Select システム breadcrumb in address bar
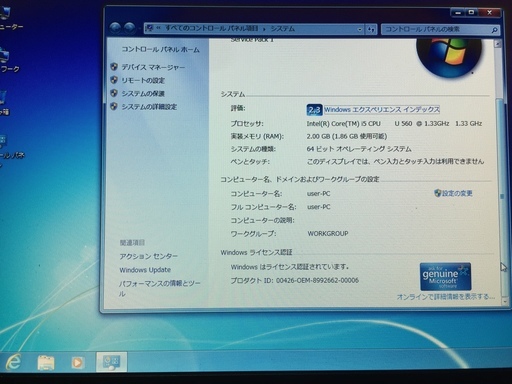 [x=282, y=29]
